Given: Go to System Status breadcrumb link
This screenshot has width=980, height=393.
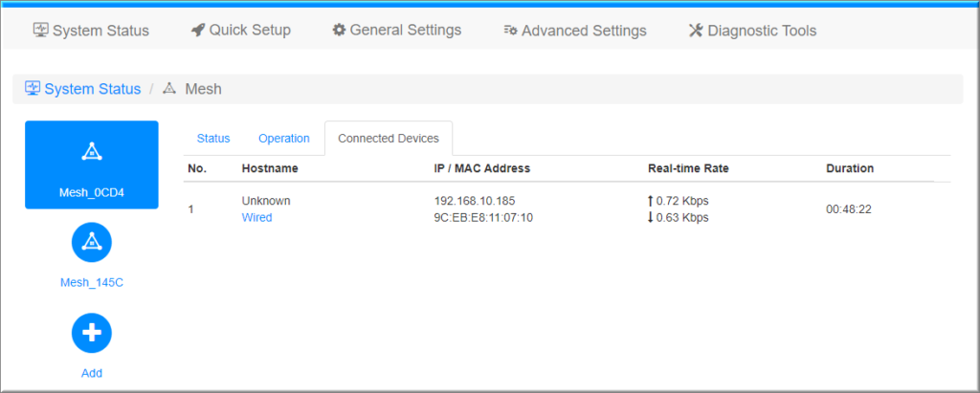Looking at the screenshot, I should click(x=92, y=89).
